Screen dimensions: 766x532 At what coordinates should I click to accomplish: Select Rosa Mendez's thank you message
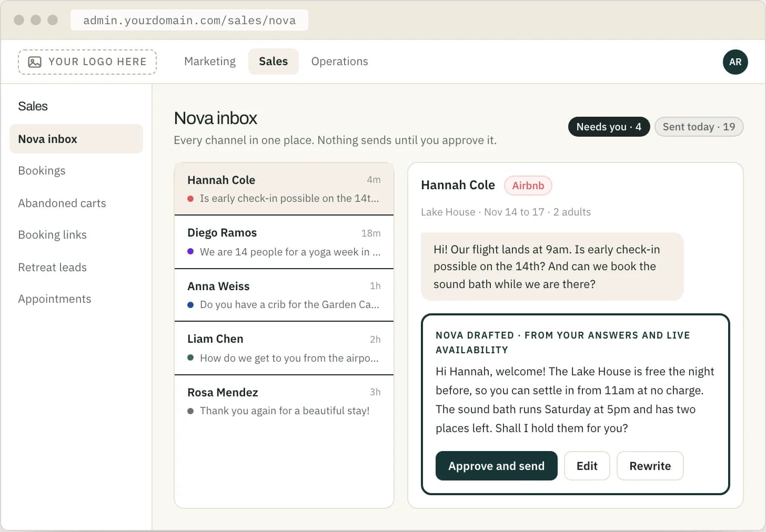284,402
